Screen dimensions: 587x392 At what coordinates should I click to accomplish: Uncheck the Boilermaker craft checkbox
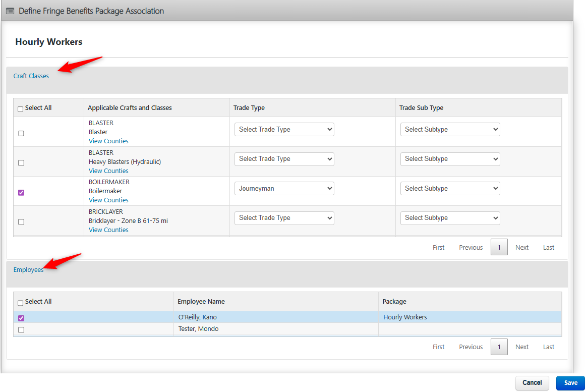pyautogui.click(x=21, y=192)
